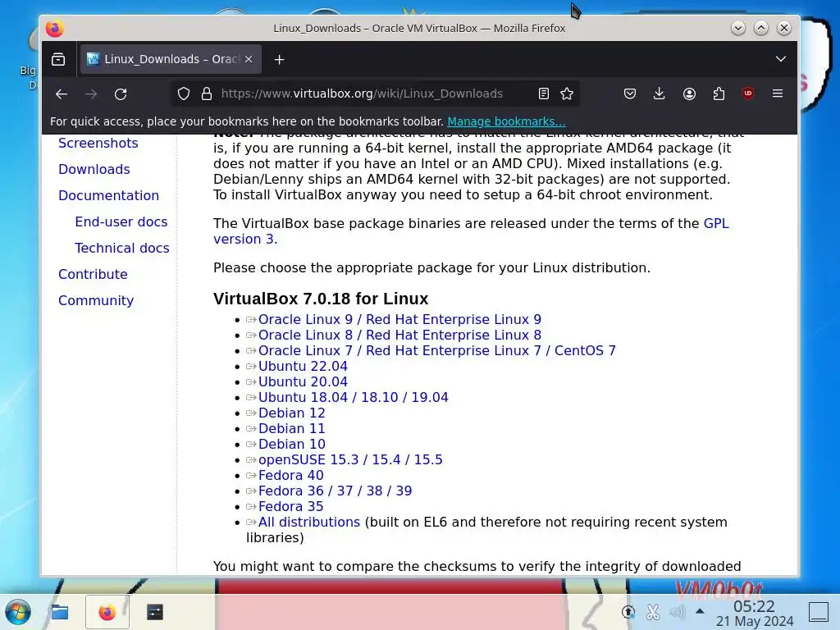The image size is (840, 630).
Task: Open the Firefox hamburger menu
Action: tap(778, 94)
